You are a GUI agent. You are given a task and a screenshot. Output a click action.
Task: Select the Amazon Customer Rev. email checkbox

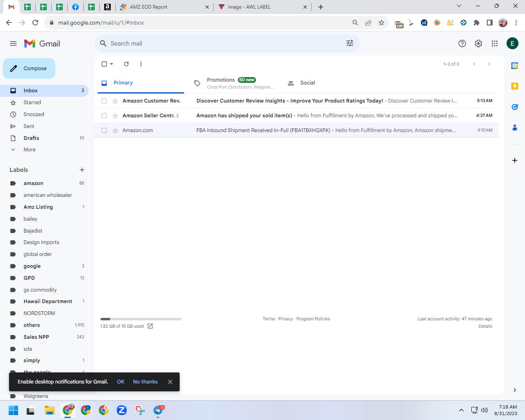[x=104, y=101]
